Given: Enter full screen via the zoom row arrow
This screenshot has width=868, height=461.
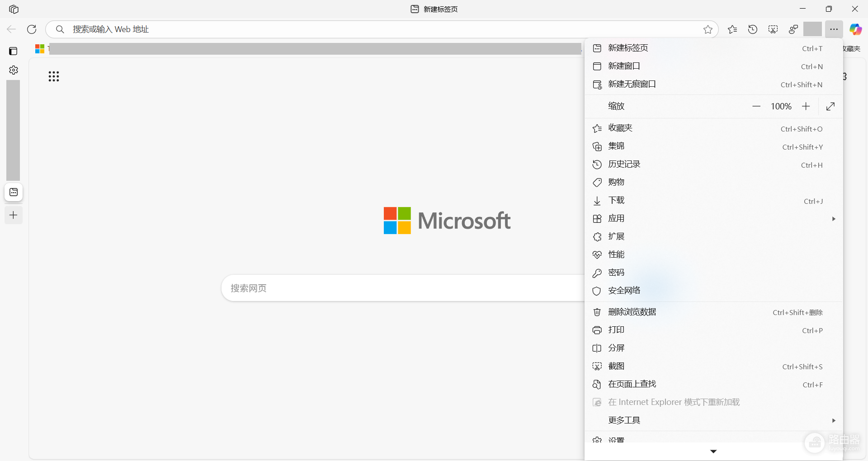Looking at the screenshot, I should click(x=830, y=106).
